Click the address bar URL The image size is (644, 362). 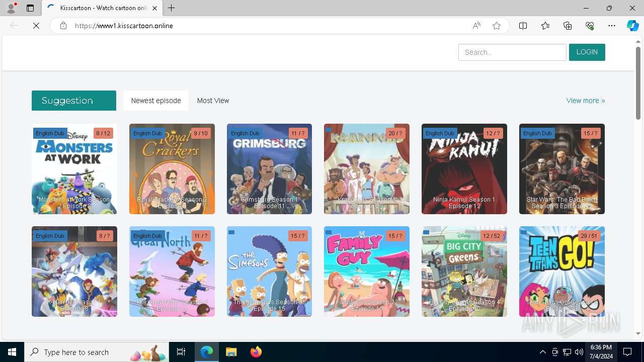click(x=124, y=26)
